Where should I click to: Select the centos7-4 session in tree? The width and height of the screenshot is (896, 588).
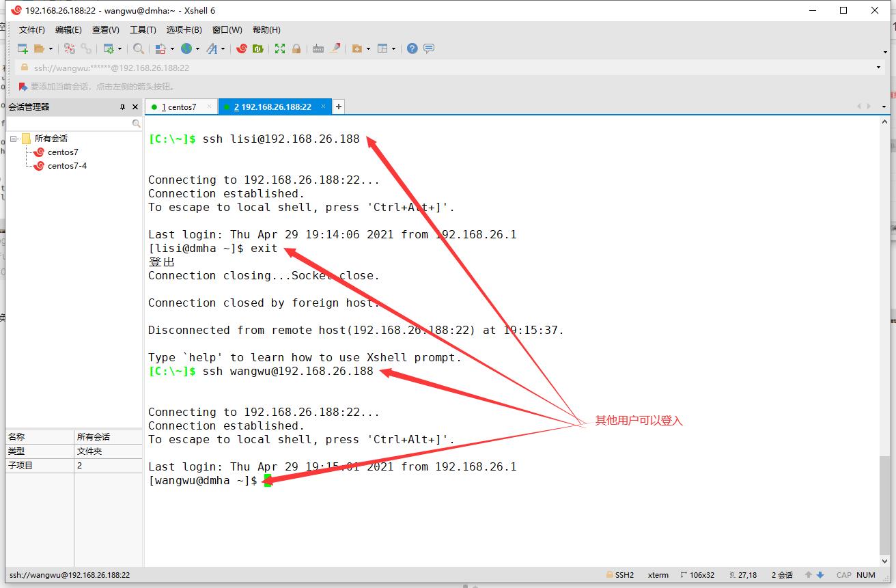click(x=67, y=166)
